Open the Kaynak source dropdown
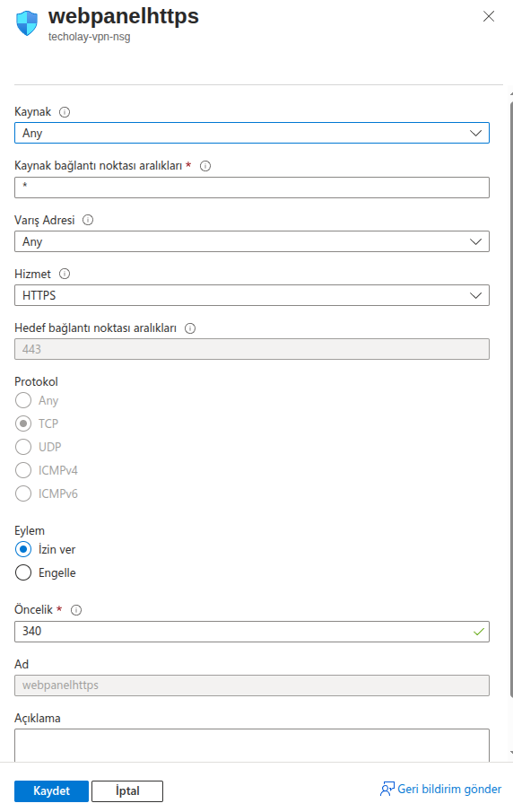This screenshot has width=513, height=812. (252, 133)
